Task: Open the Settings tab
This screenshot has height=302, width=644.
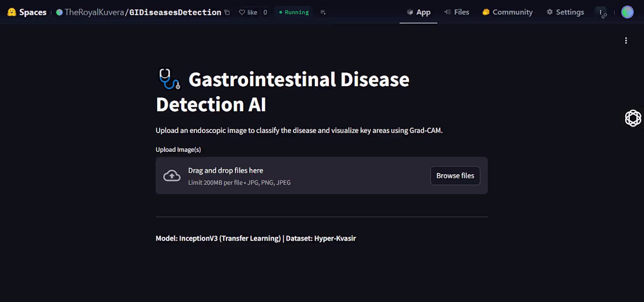Action: coord(565,12)
